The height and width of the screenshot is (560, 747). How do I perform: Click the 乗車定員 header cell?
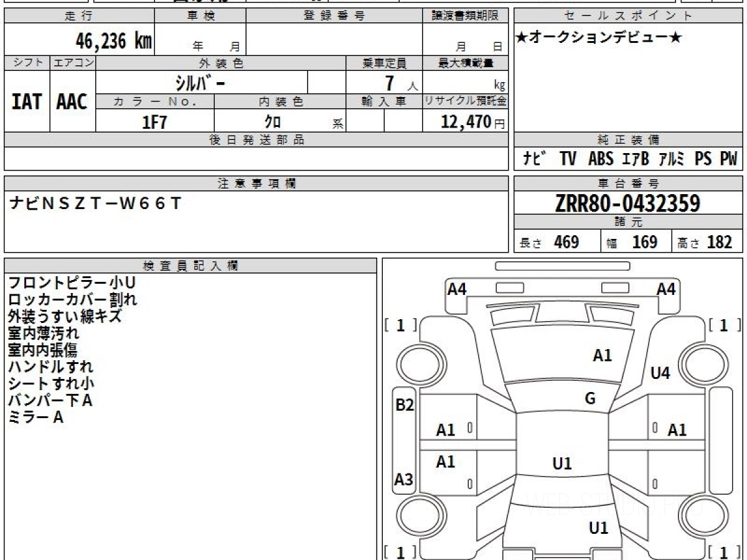pyautogui.click(x=384, y=63)
